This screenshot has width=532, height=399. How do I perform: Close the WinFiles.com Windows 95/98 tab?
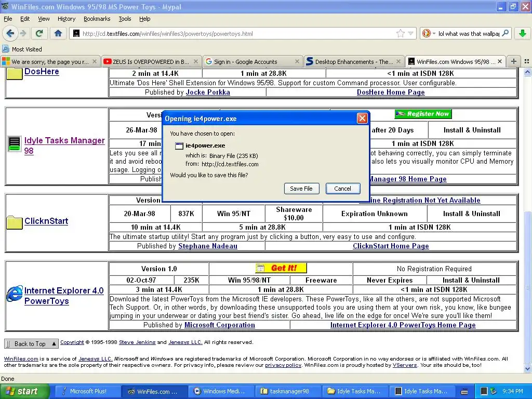[500, 61]
